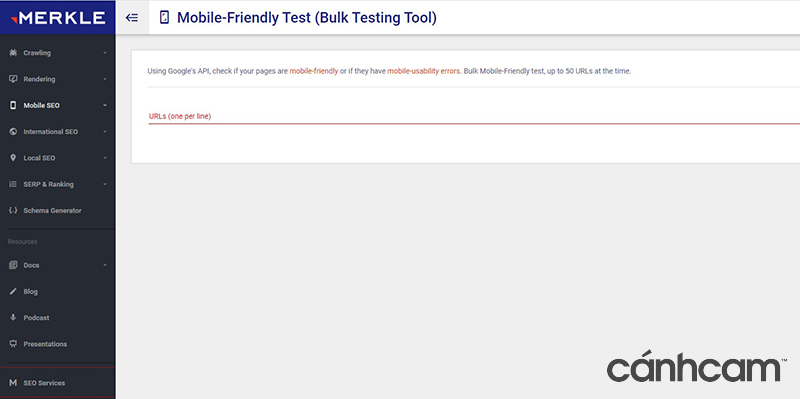Open Schema Generator braces icon

(x=13, y=210)
